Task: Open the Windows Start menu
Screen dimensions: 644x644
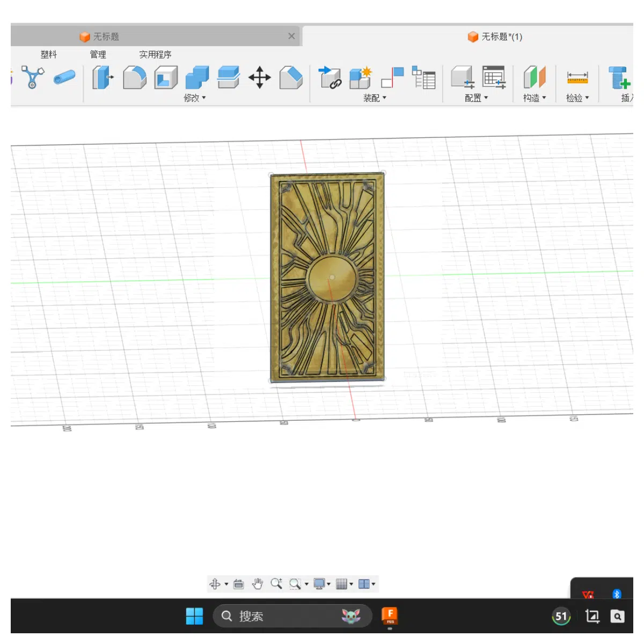Action: pyautogui.click(x=194, y=616)
